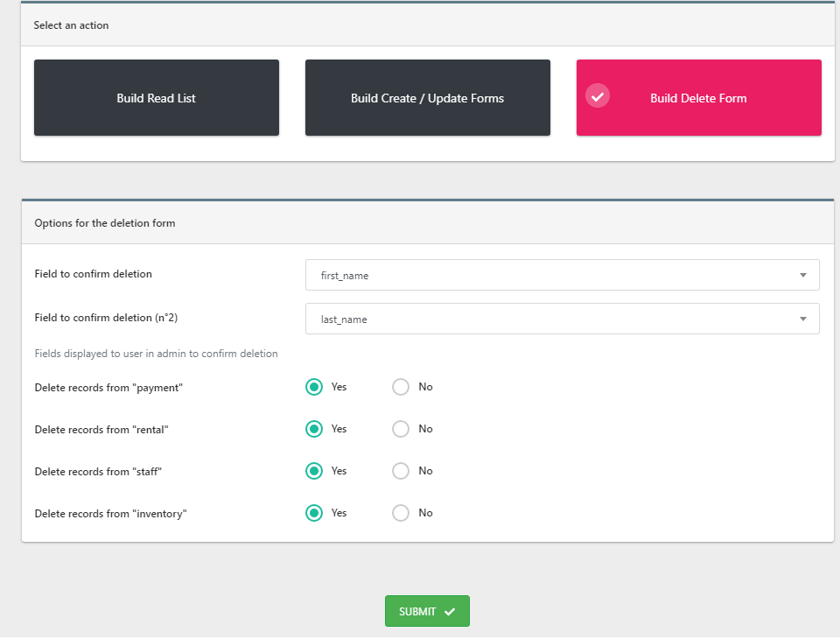Select Yes for delete records from inventory

(314, 513)
